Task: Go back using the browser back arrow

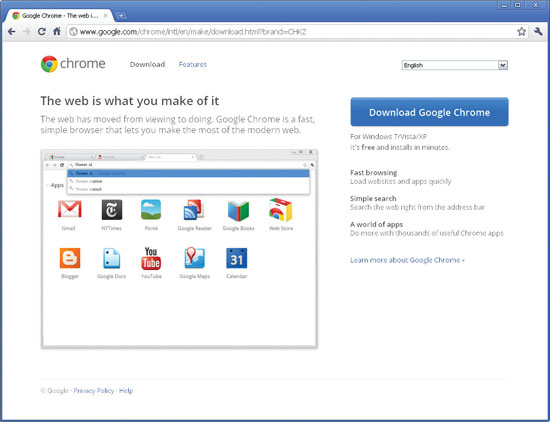Action: pyautogui.click(x=12, y=32)
